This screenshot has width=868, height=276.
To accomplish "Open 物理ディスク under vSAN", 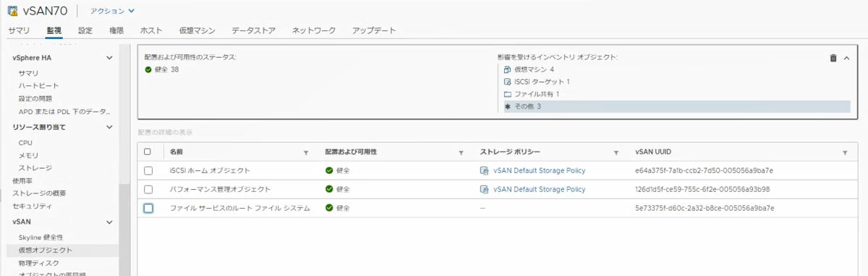I will (x=39, y=263).
